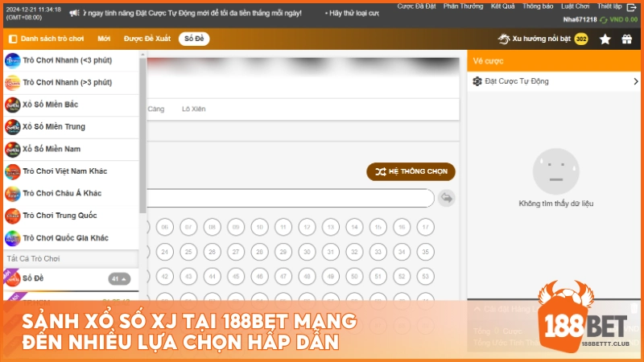Screen dimensions: 644x362
Task: Select number ball 06
Action: tap(165, 227)
